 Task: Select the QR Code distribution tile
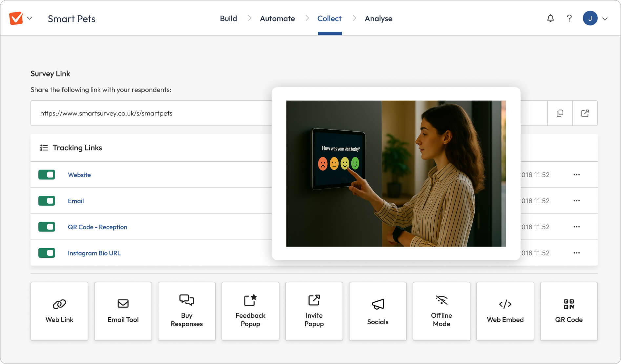tap(569, 311)
